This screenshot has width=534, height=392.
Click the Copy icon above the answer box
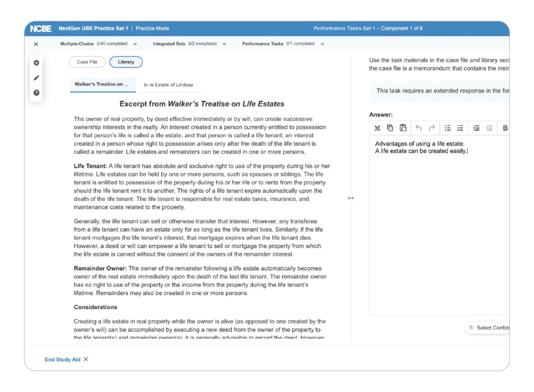[x=389, y=128]
